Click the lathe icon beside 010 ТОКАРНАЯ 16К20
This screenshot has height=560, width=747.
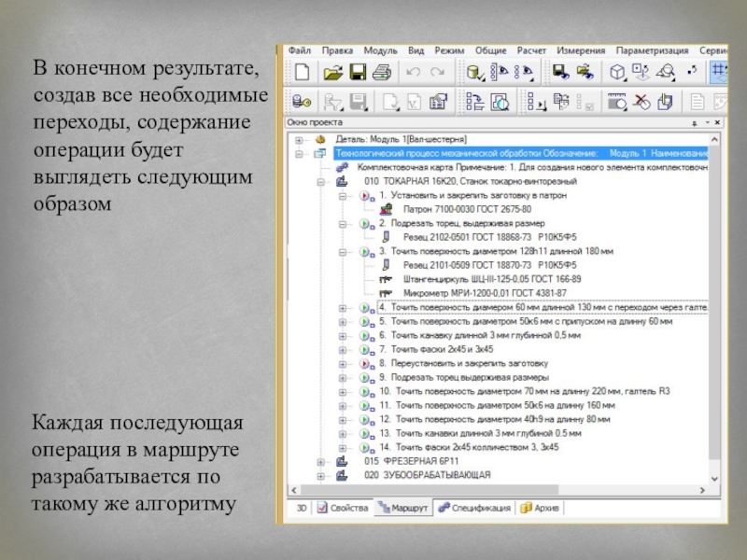[x=340, y=181]
